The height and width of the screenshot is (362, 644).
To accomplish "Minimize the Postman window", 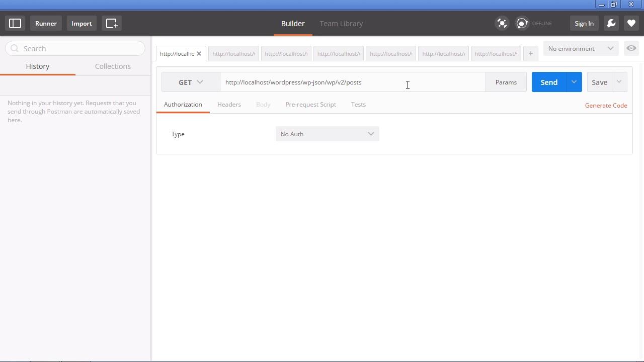I will click(x=601, y=5).
